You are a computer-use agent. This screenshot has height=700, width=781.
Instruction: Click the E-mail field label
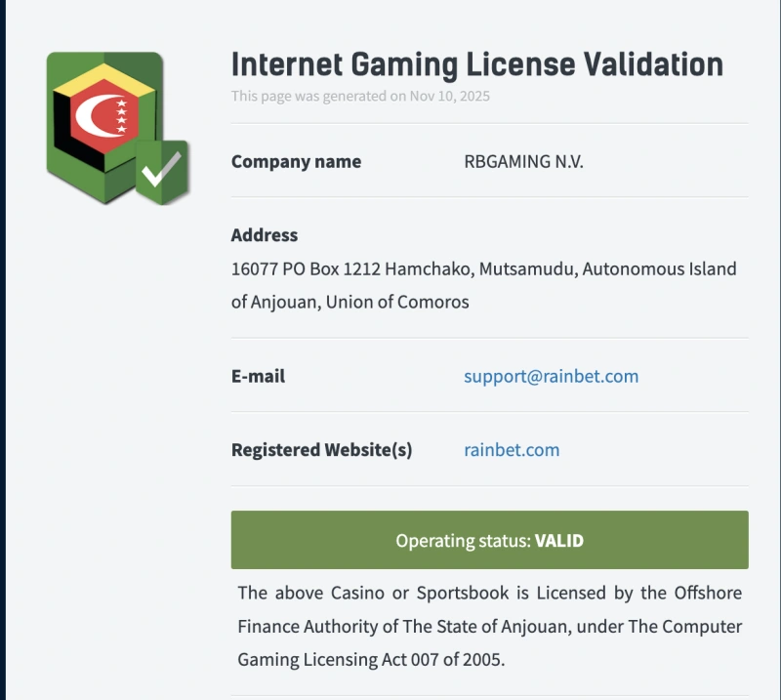(x=258, y=376)
